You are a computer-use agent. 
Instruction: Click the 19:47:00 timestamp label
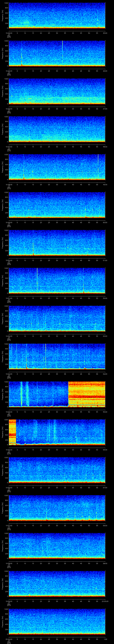9,147
